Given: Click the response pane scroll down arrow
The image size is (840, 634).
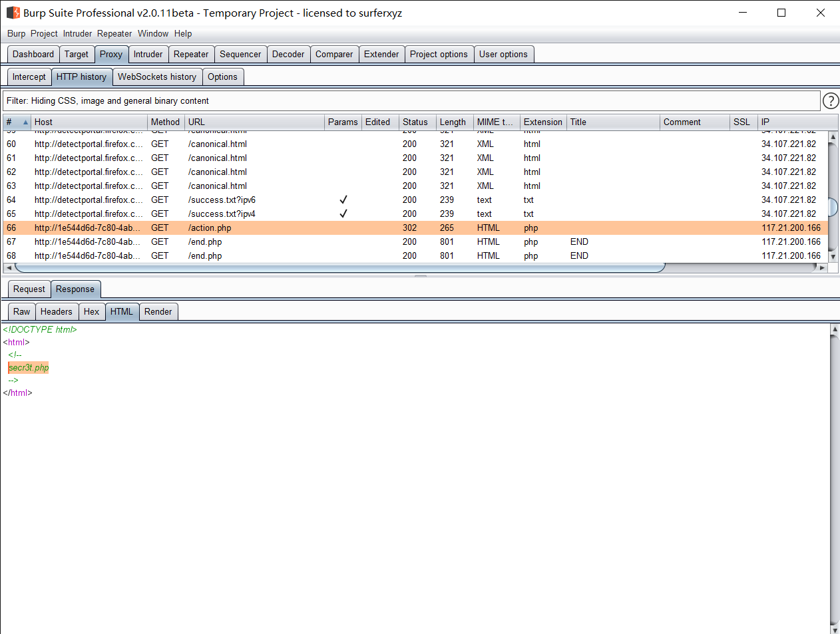Looking at the screenshot, I should [835, 629].
